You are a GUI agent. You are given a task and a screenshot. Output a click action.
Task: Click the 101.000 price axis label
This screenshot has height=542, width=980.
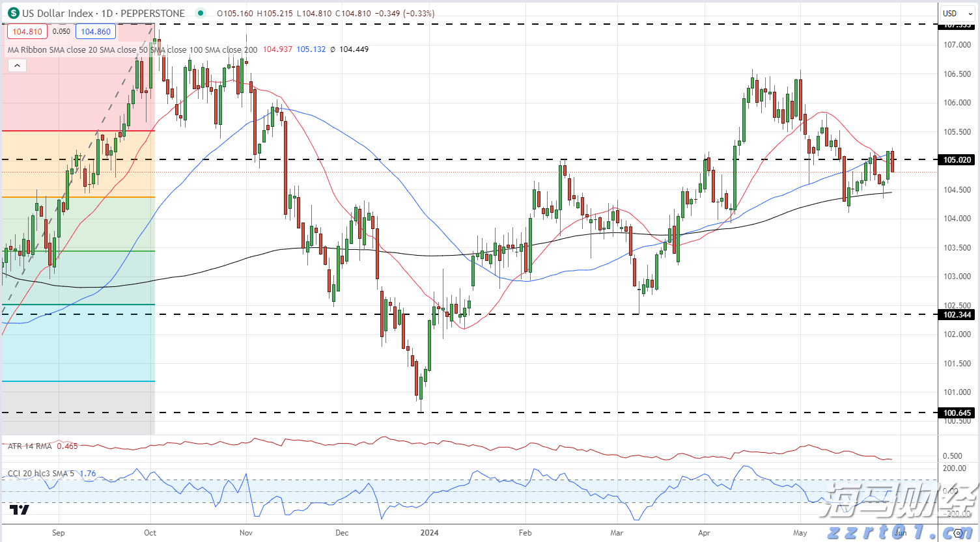click(x=957, y=392)
